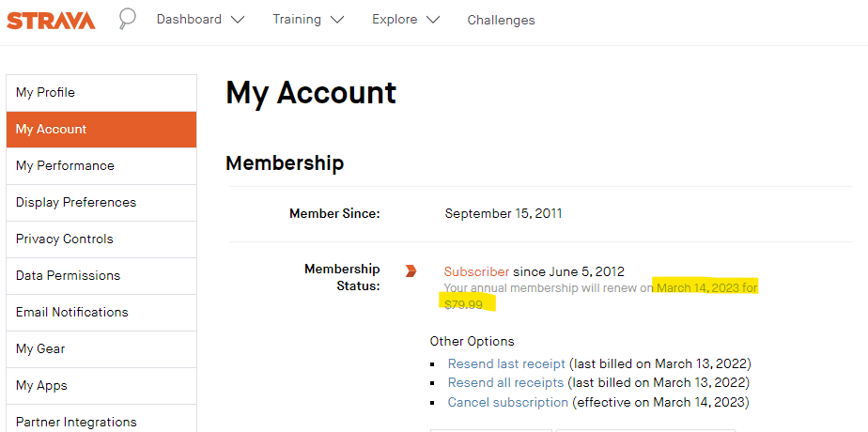The height and width of the screenshot is (432, 868).
Task: Expand the Training dropdown arrow
Action: pos(337,20)
